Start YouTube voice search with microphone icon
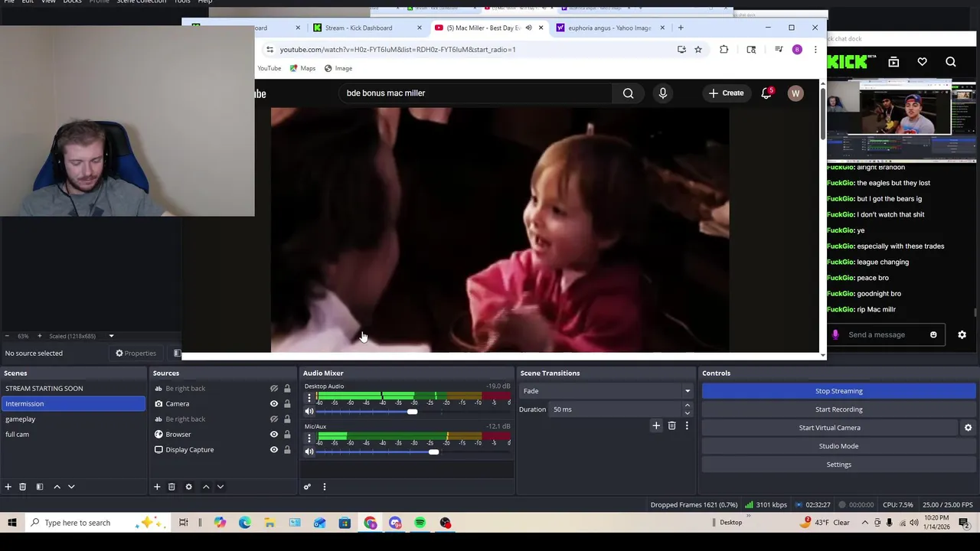The width and height of the screenshot is (980, 551). [x=663, y=93]
